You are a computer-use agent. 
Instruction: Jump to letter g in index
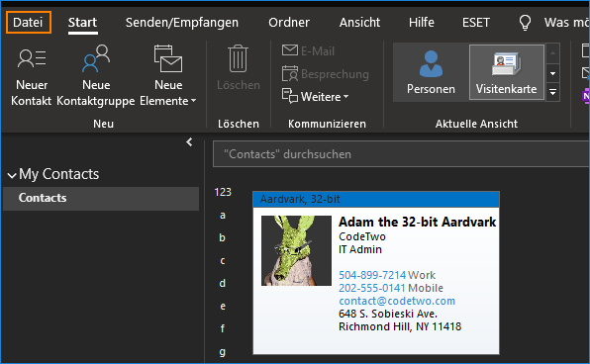(223, 351)
